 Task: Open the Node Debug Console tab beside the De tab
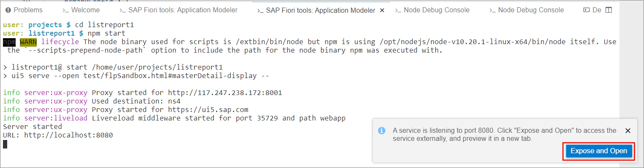(x=527, y=10)
